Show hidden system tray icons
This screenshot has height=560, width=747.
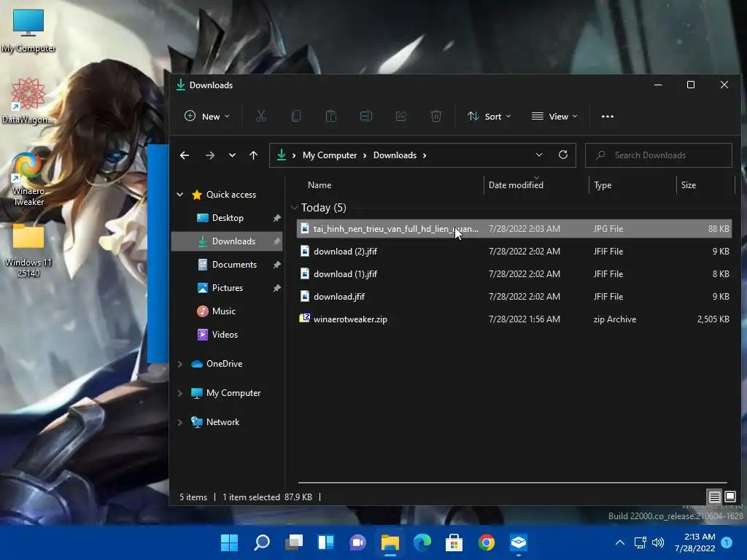point(620,542)
